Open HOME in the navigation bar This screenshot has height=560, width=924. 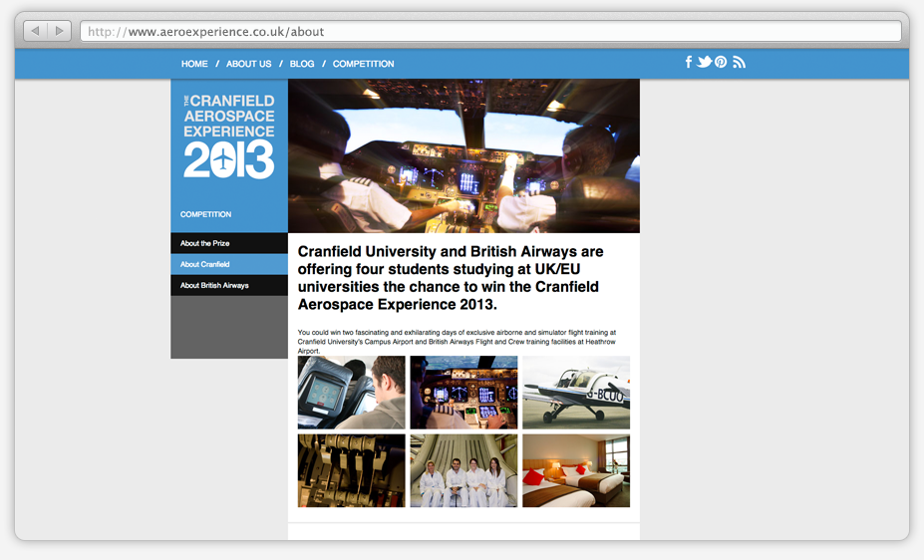click(x=194, y=64)
